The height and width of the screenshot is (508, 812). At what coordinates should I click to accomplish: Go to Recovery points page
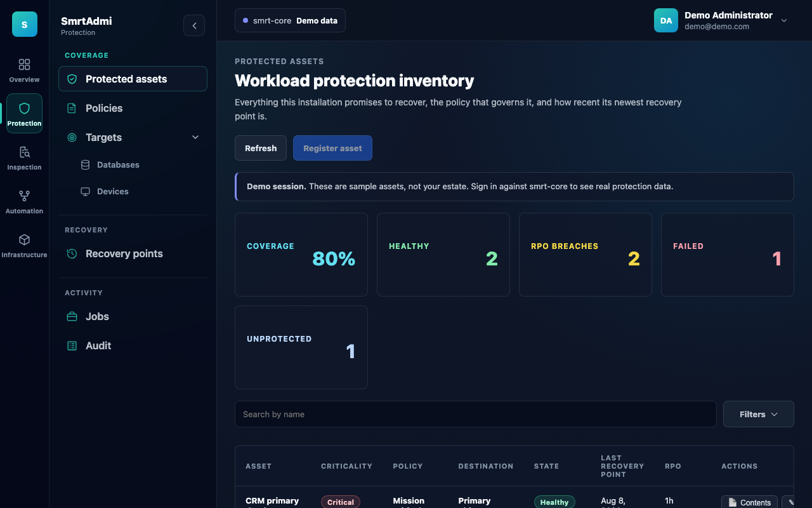pyautogui.click(x=133, y=253)
